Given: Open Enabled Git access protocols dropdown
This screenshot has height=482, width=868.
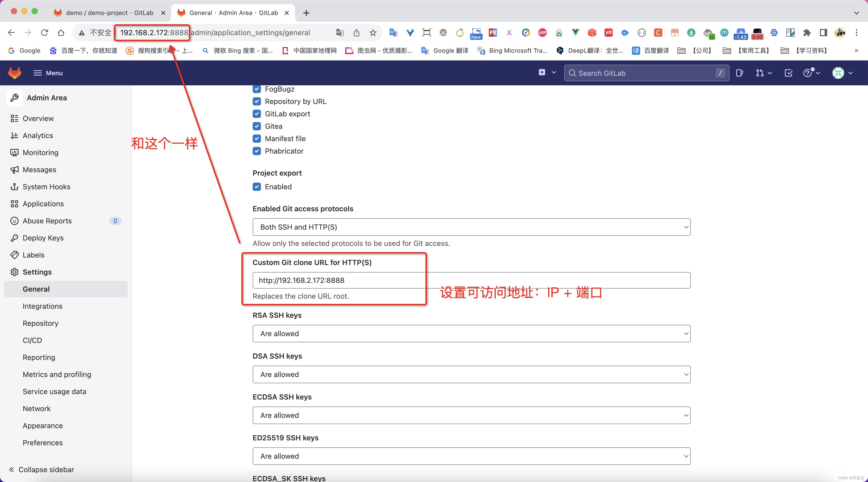Looking at the screenshot, I should [x=471, y=227].
